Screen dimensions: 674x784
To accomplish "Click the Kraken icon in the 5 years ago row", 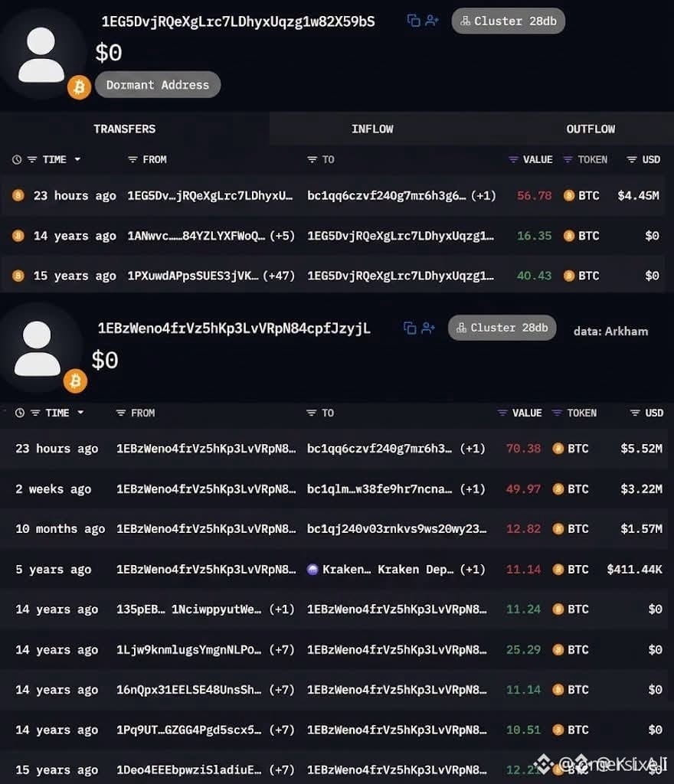I will coord(312,569).
